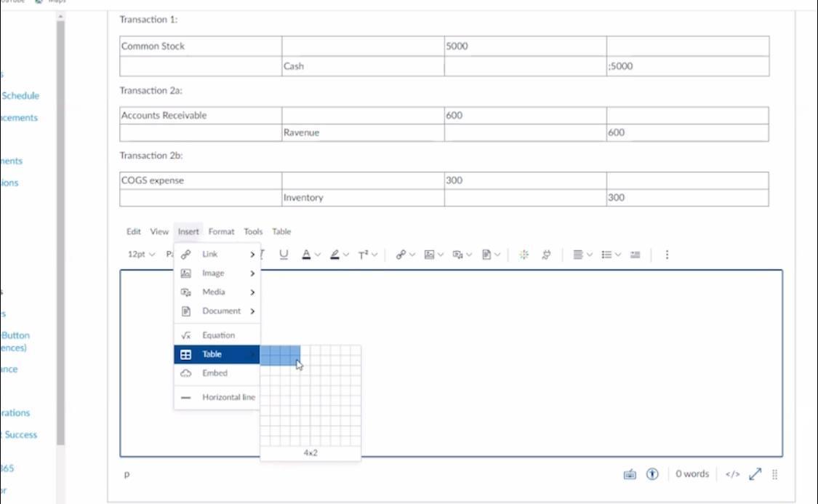
Task: Click the bullet list icon
Action: pyautogui.click(x=606, y=255)
